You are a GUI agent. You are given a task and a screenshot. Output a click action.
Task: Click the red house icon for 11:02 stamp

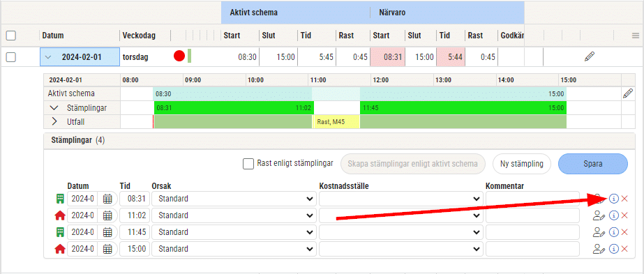coord(60,215)
